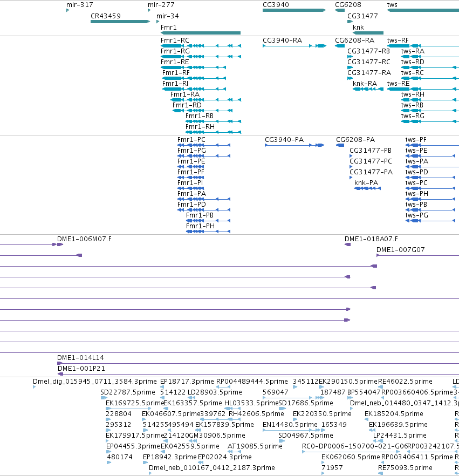The height and width of the screenshot is (476, 459).
Task: Select the CG3940-PA protein label
Action: [x=284, y=140]
